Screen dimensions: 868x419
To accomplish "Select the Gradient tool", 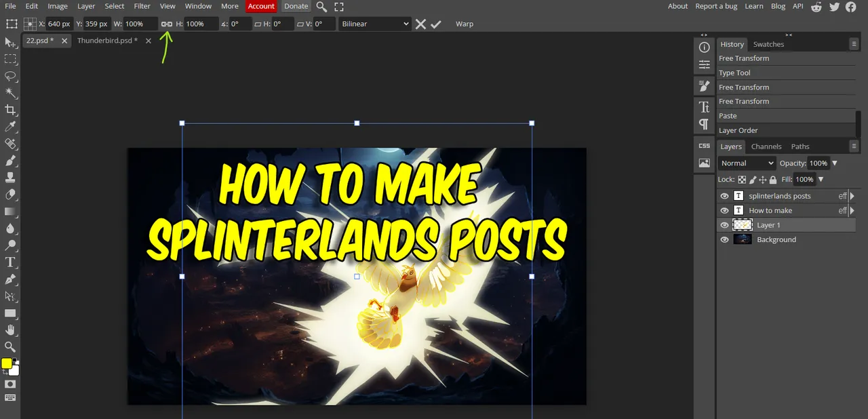I will point(10,212).
